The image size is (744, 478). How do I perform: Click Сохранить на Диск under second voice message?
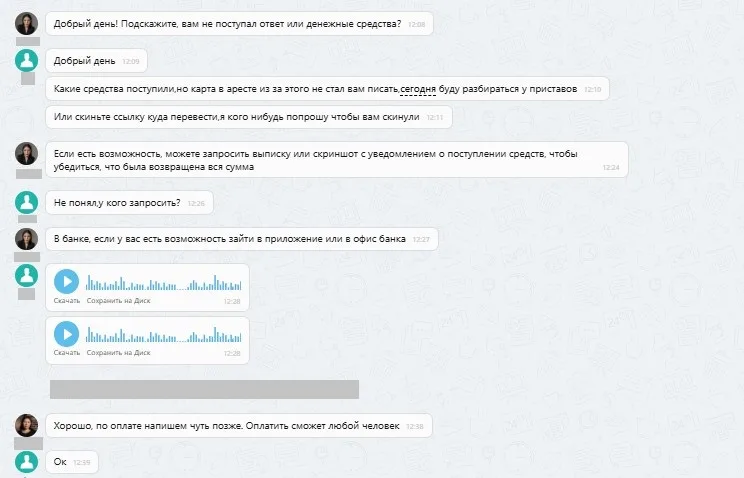119,353
